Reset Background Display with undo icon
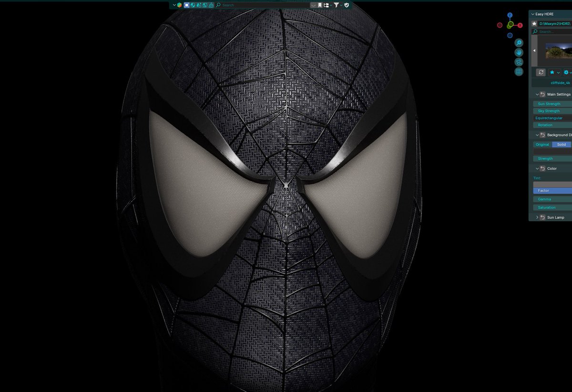Viewport: 572px width, 392px height. pyautogui.click(x=542, y=135)
